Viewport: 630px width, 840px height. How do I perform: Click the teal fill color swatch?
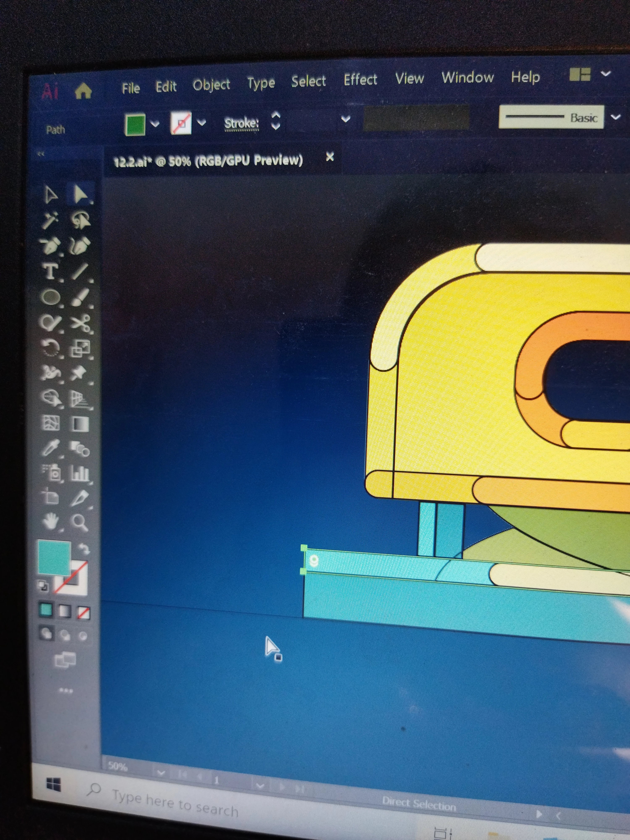pyautogui.click(x=54, y=558)
